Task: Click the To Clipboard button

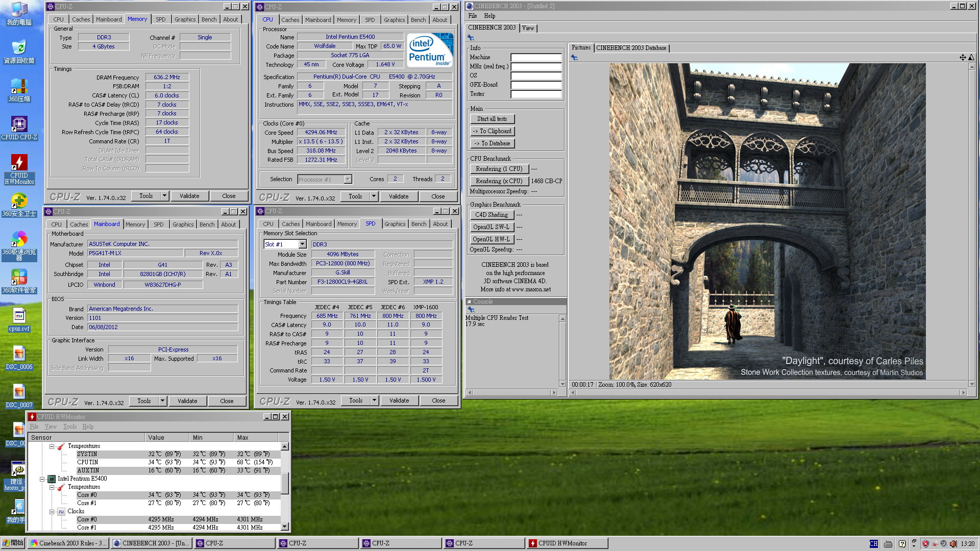Action: 492,131
